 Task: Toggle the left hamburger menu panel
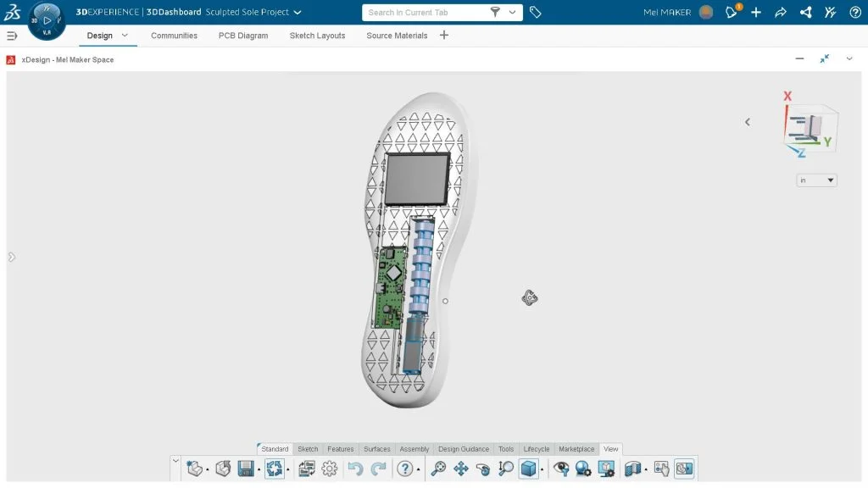coord(12,36)
